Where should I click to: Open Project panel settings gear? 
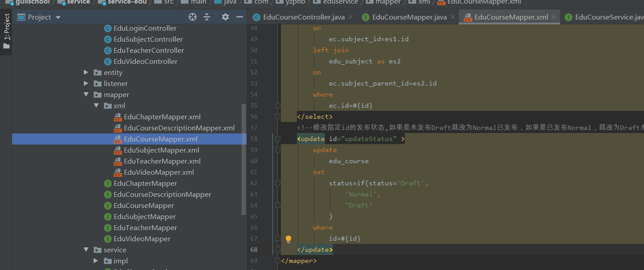225,17
